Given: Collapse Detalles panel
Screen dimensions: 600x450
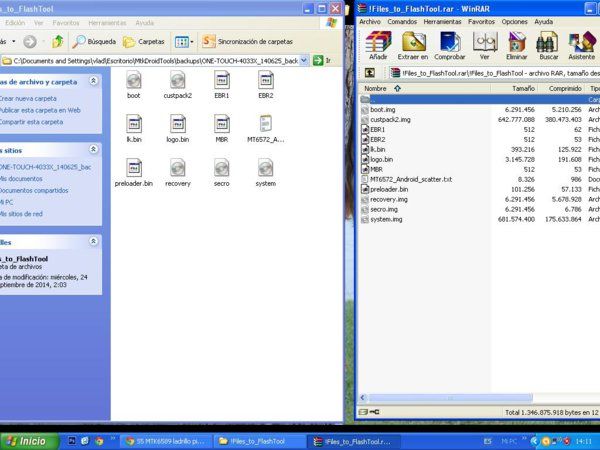Looking at the screenshot, I should tap(93, 241).
